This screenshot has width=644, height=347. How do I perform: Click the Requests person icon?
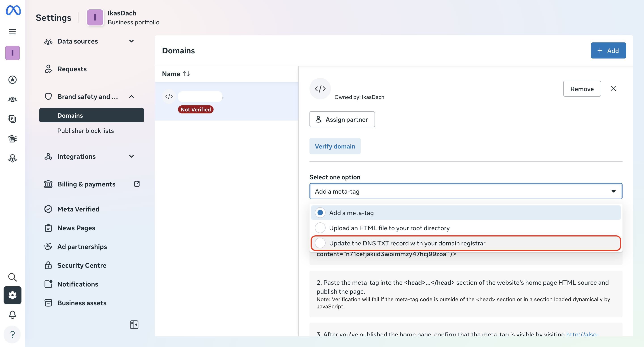point(48,69)
